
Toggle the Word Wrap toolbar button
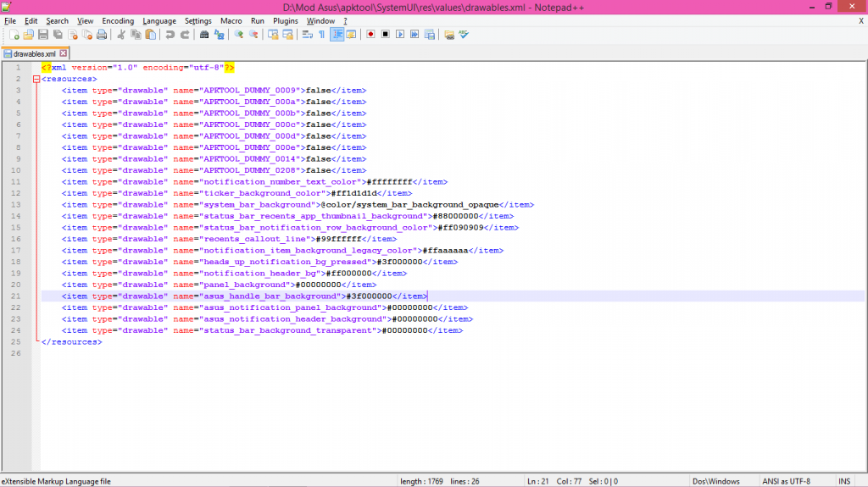[307, 35]
